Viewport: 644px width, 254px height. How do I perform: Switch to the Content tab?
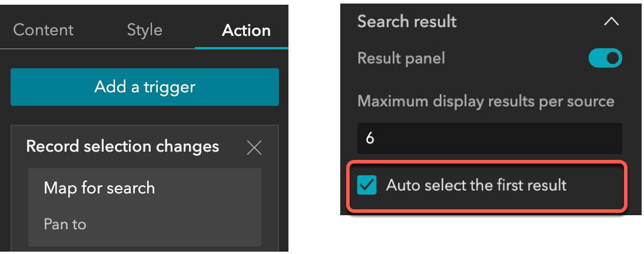[44, 30]
